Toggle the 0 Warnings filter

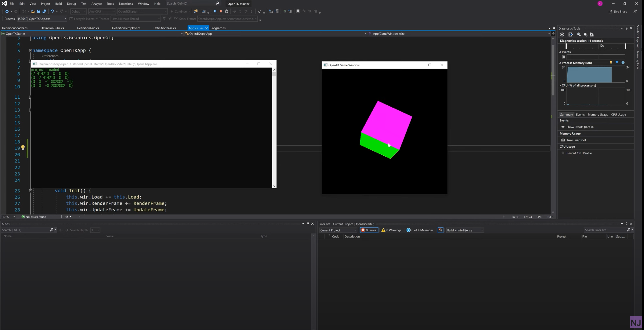point(391,230)
